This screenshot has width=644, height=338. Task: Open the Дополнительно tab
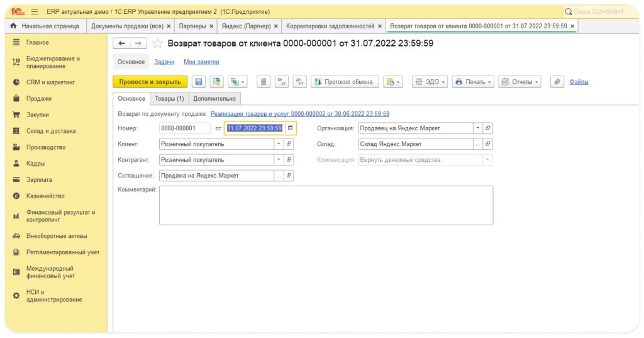point(214,99)
